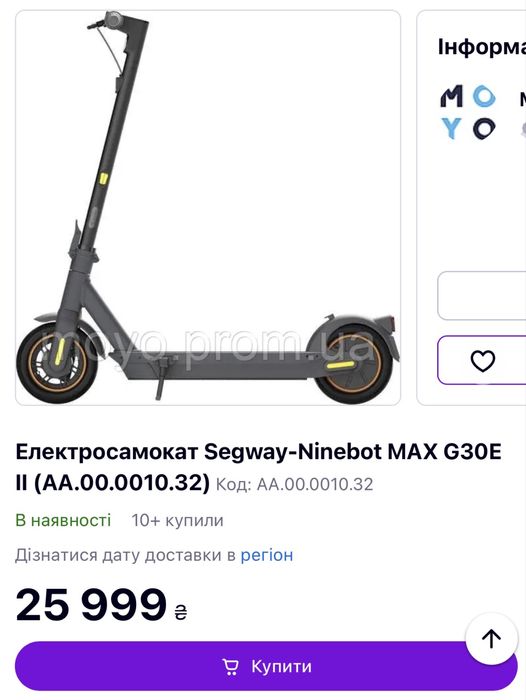The height and width of the screenshot is (700, 526).
Task: Open the MOYO seller logo
Action: 468,112
